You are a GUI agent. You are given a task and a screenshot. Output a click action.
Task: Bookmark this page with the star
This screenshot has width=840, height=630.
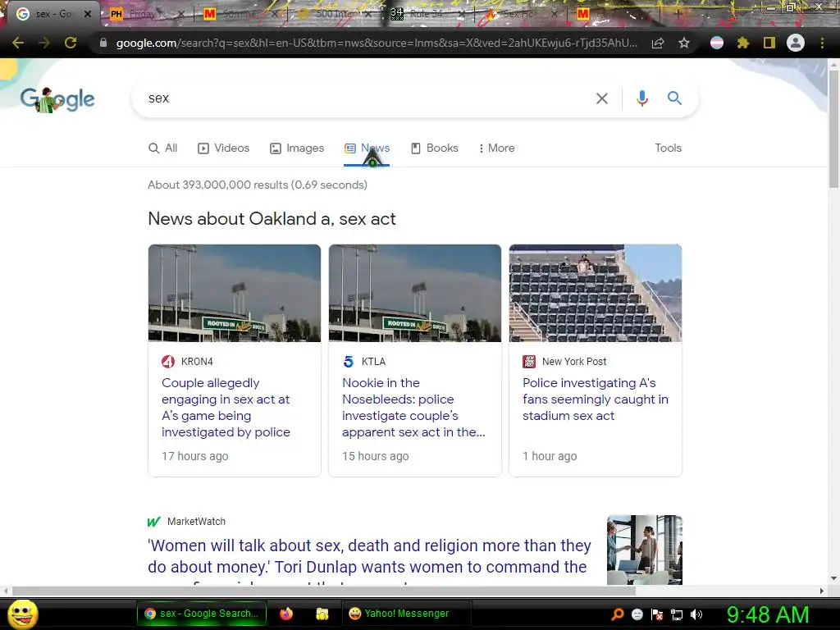683,43
